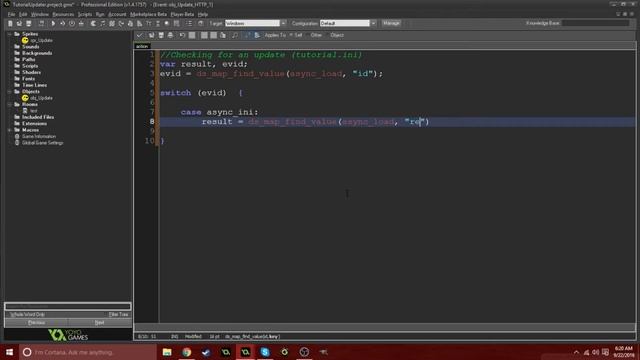The height and width of the screenshot is (360, 640).
Task: Click the Create Sound toolbar icon
Action: tap(102, 23)
